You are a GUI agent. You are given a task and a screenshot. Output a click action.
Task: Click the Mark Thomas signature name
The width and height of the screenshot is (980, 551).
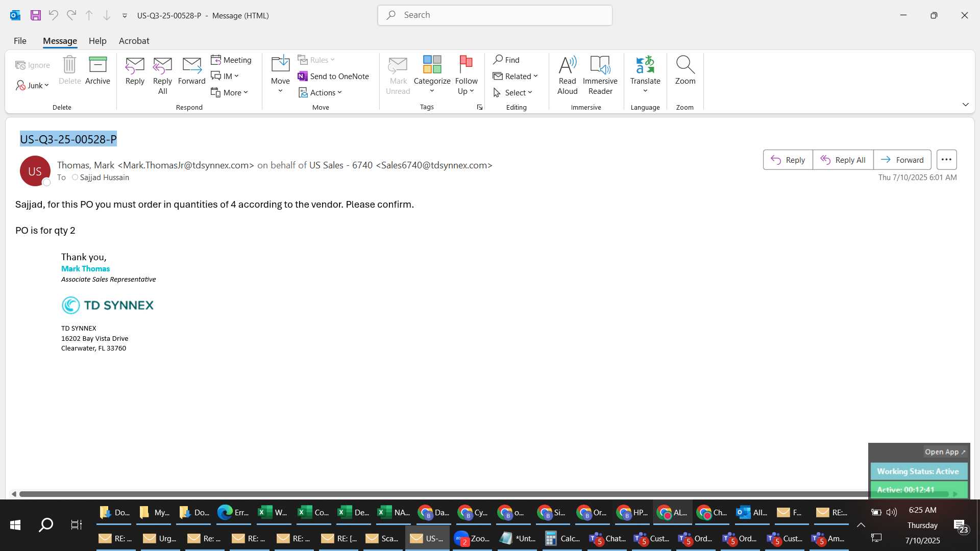point(85,269)
